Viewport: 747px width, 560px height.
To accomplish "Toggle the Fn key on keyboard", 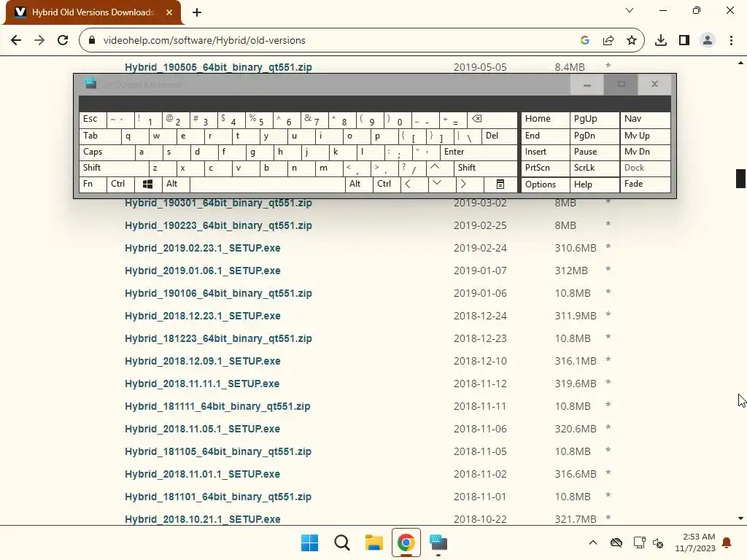I will tap(93, 184).
